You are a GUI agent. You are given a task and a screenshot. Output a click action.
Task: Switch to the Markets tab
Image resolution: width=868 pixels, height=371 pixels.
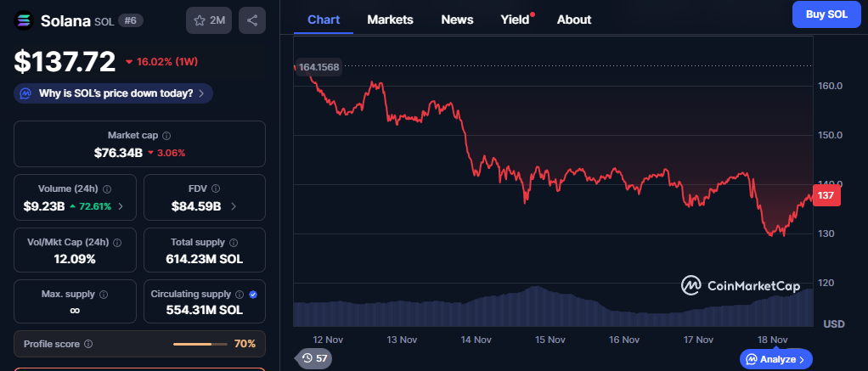pos(390,20)
